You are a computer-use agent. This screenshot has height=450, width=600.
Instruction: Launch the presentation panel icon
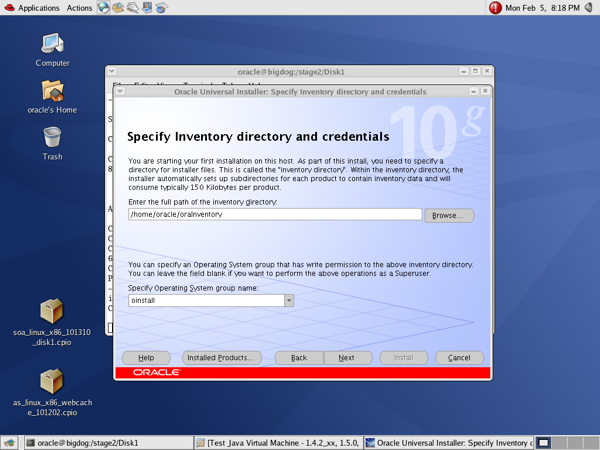[147, 7]
